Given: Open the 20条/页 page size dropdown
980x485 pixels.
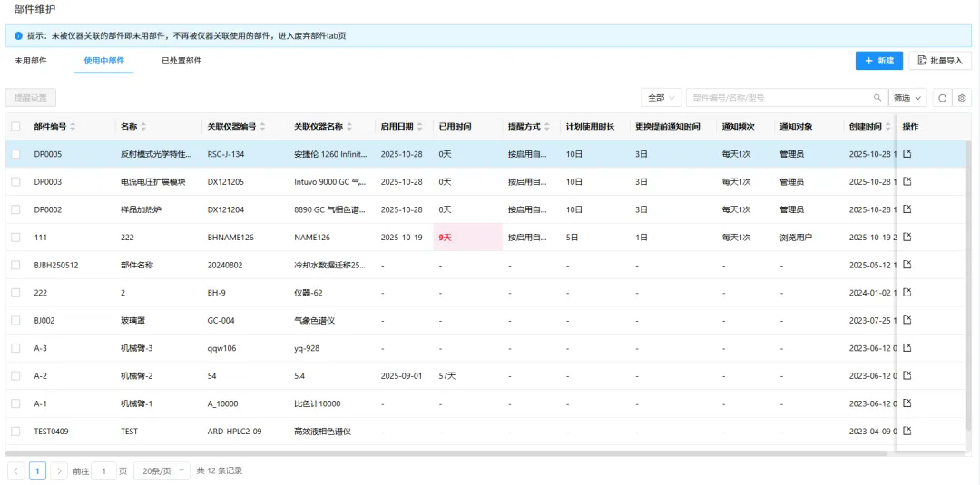Looking at the screenshot, I should 162,470.
